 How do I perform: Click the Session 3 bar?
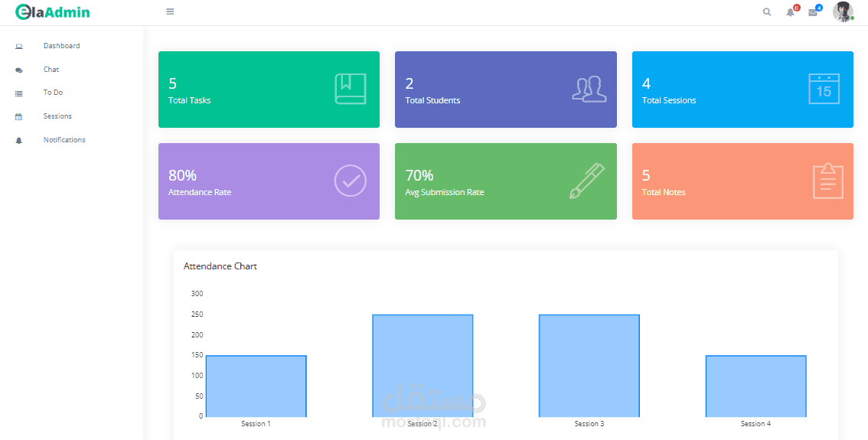589,366
